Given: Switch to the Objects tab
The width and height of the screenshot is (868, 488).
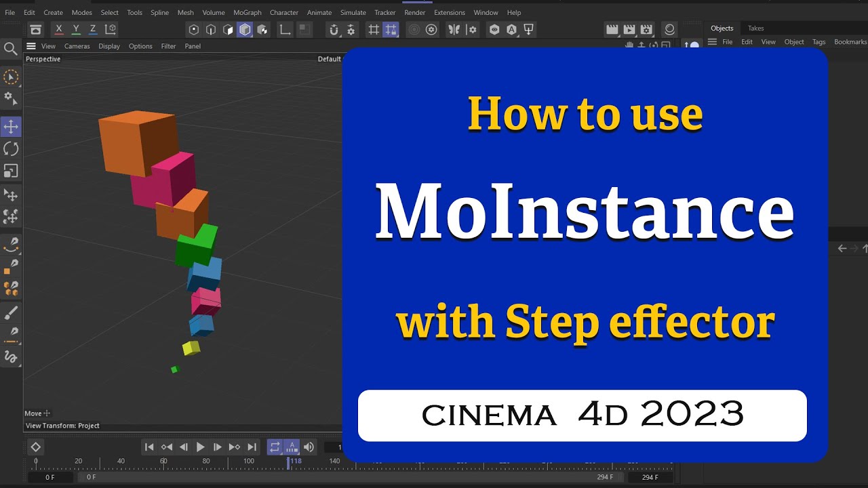Looking at the screenshot, I should (x=722, y=28).
